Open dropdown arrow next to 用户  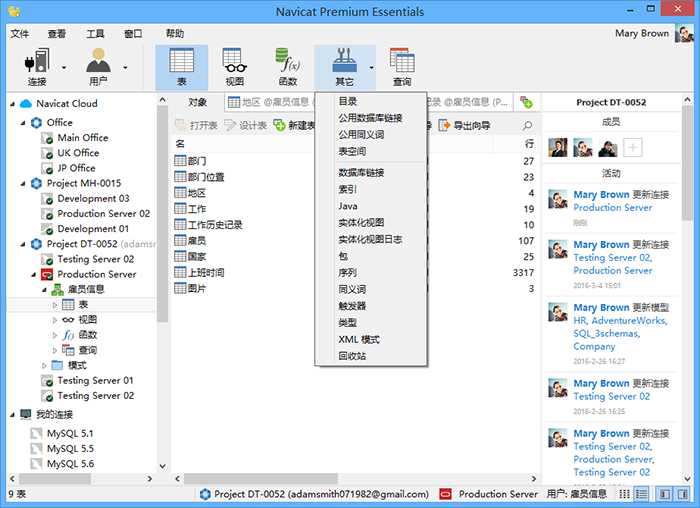point(125,68)
